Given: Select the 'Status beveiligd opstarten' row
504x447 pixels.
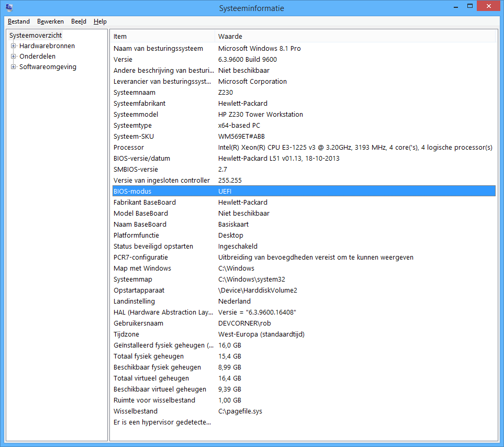Looking at the screenshot, I should coord(304,247).
